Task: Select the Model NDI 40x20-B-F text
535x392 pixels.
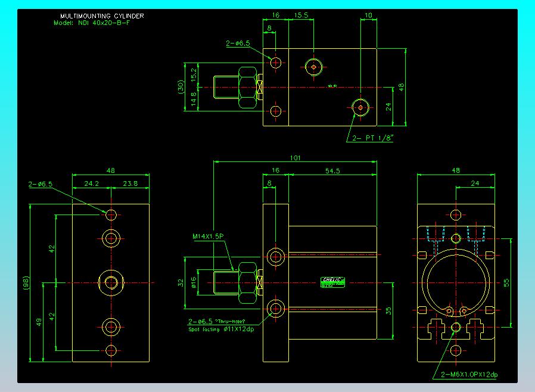Action: point(92,23)
